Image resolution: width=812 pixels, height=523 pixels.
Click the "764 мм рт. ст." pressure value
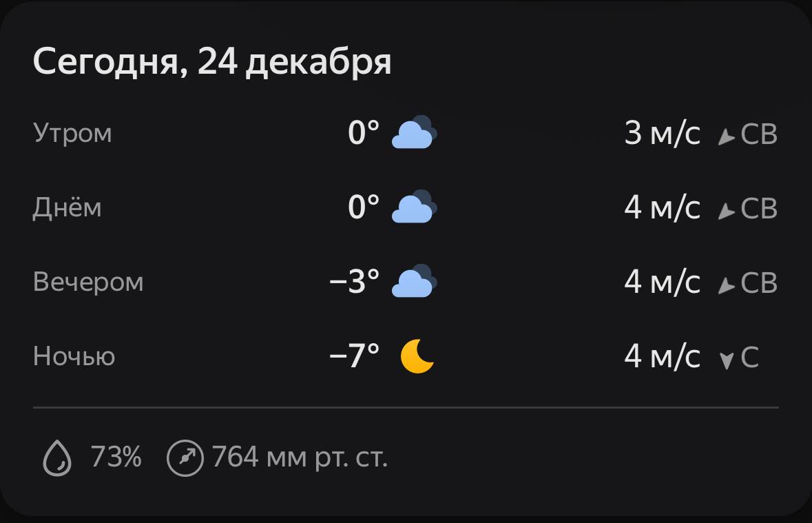300,457
